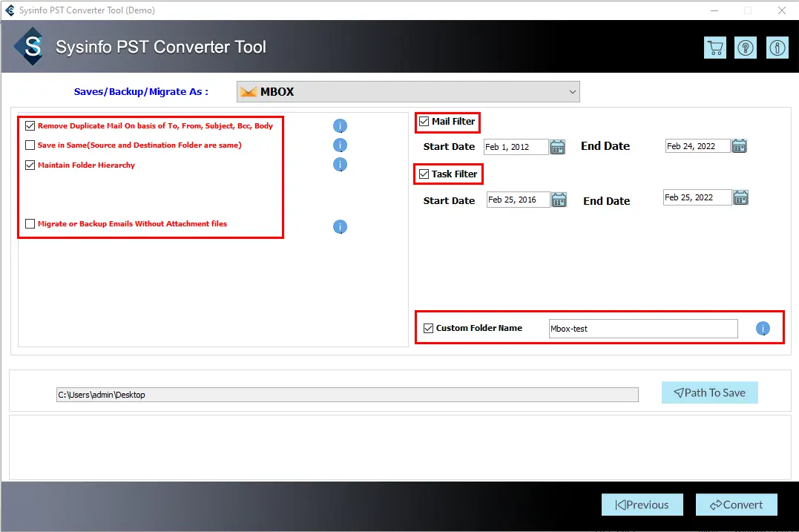Open the help question mark icon
The image size is (799, 532).
point(746,47)
